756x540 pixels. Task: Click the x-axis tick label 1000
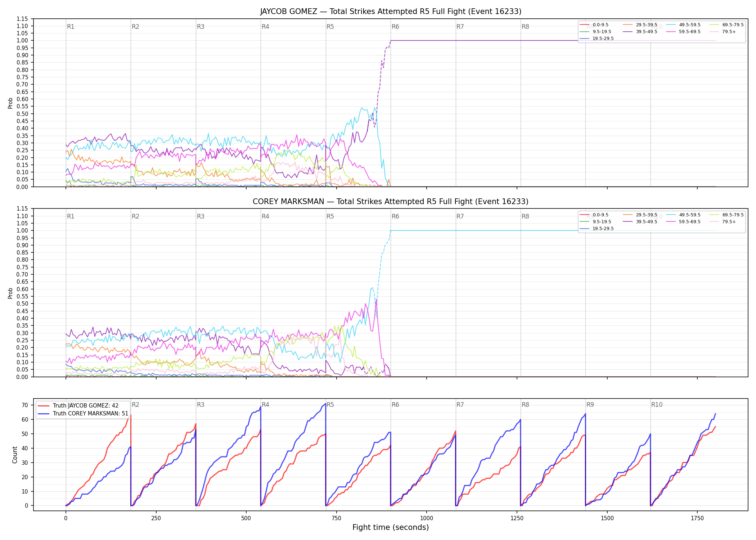point(427,518)
